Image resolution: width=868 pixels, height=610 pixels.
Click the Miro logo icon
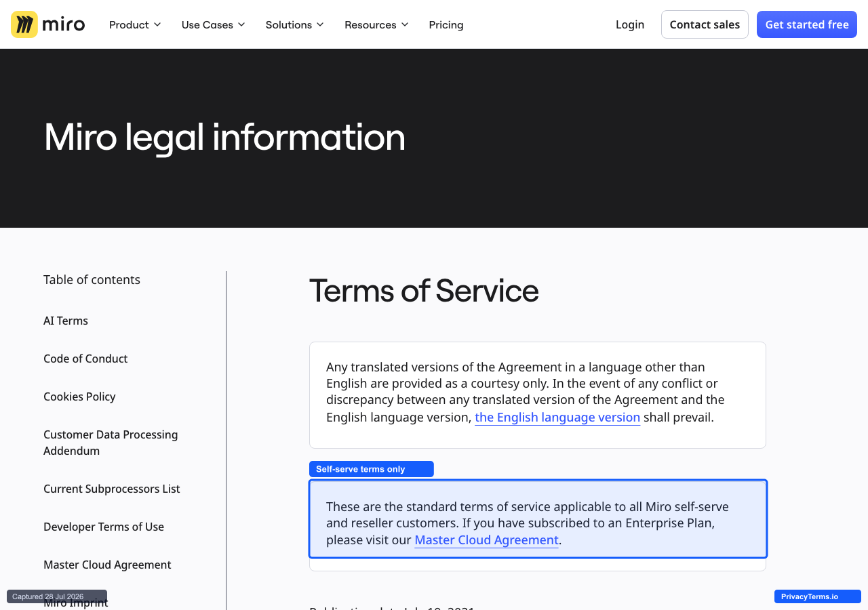click(24, 24)
